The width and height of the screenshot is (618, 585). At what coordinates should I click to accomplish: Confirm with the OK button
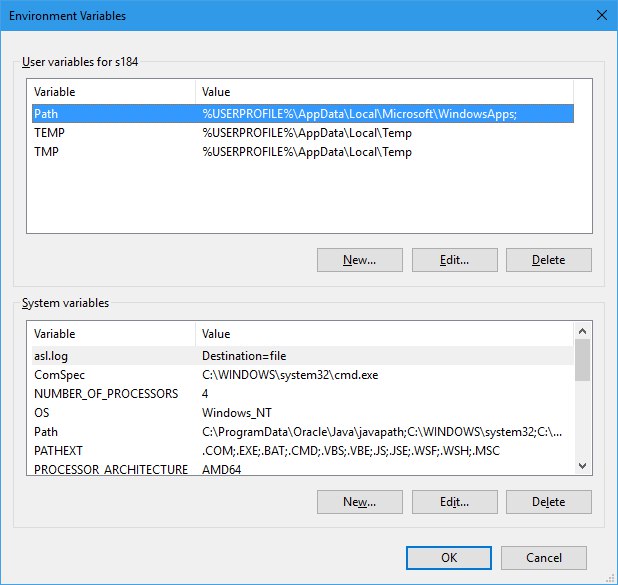pyautogui.click(x=449, y=558)
